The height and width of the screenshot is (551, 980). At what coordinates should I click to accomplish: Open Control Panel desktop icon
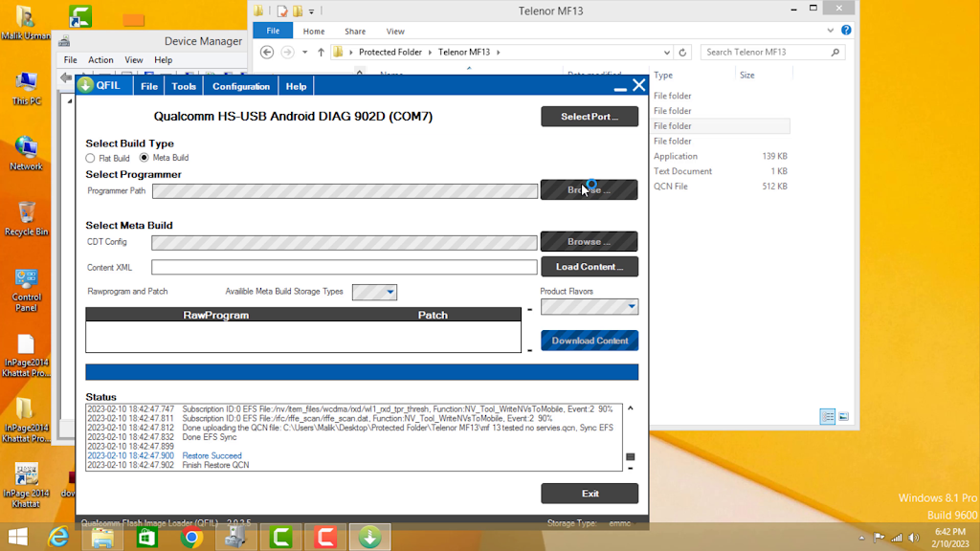point(26,291)
